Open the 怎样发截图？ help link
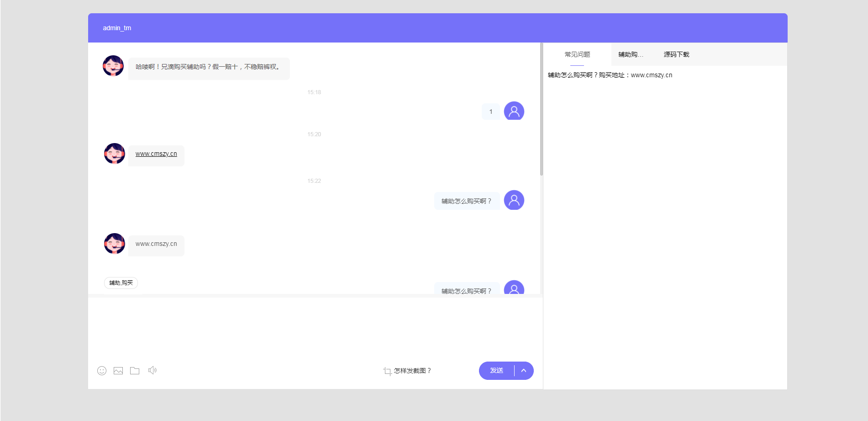Viewport: 868px width, 421px height. 413,371
